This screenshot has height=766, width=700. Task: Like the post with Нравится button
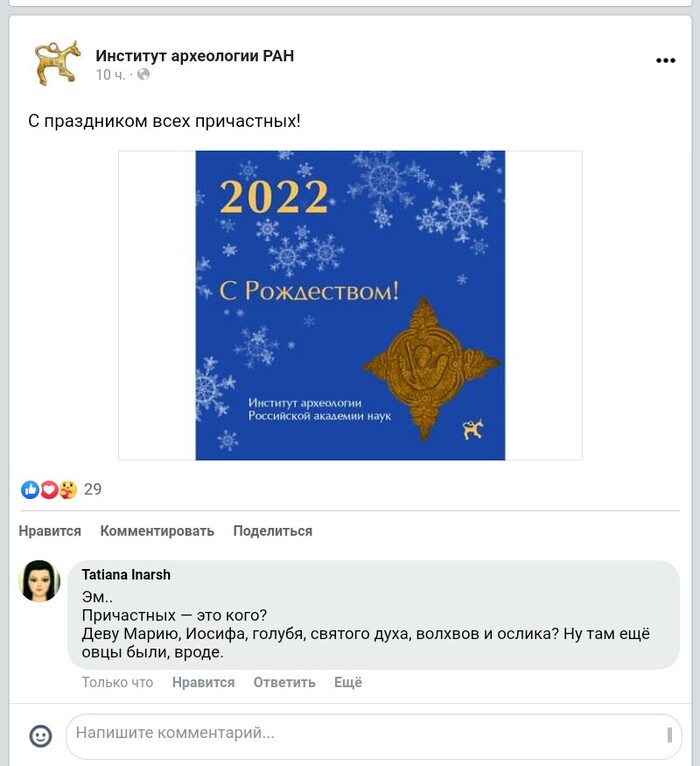point(50,531)
